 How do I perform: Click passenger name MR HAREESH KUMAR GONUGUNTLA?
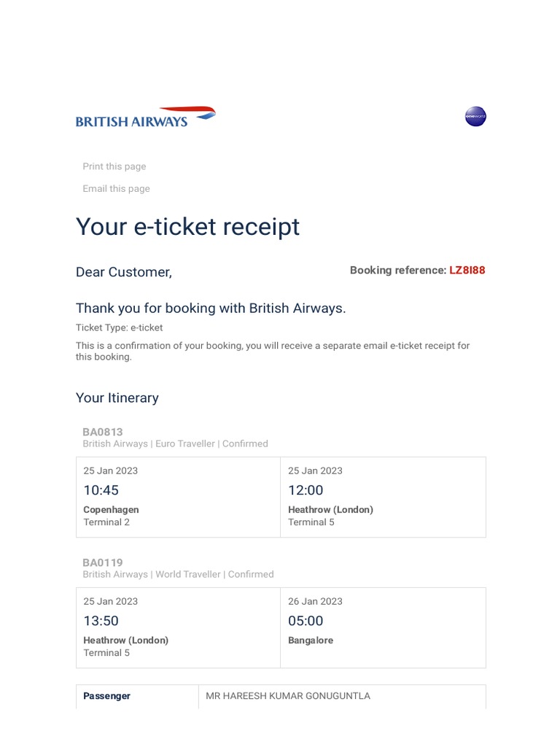coord(288,696)
